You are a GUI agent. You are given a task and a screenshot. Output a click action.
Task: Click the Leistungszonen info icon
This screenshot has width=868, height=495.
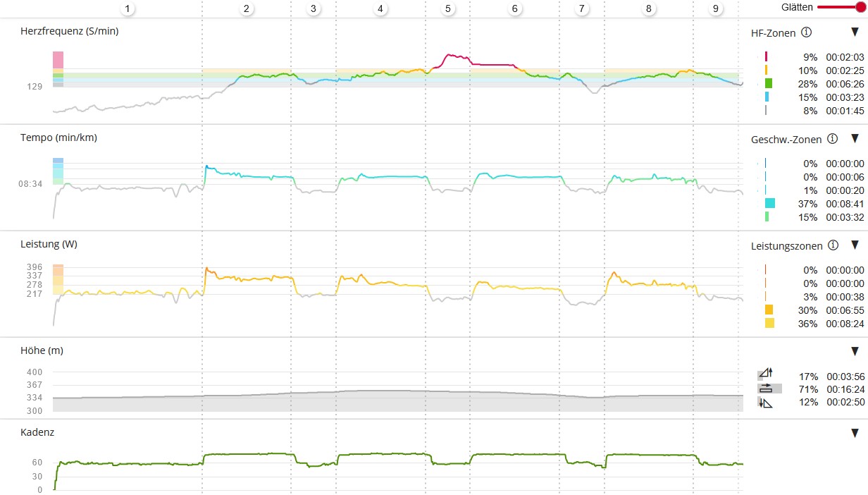coord(833,245)
